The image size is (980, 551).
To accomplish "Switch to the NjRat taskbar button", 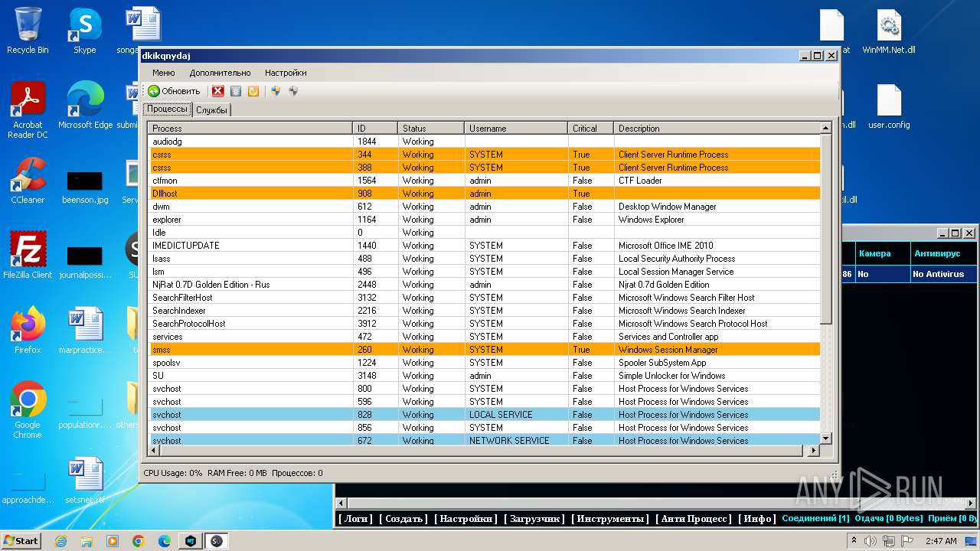I will [191, 541].
